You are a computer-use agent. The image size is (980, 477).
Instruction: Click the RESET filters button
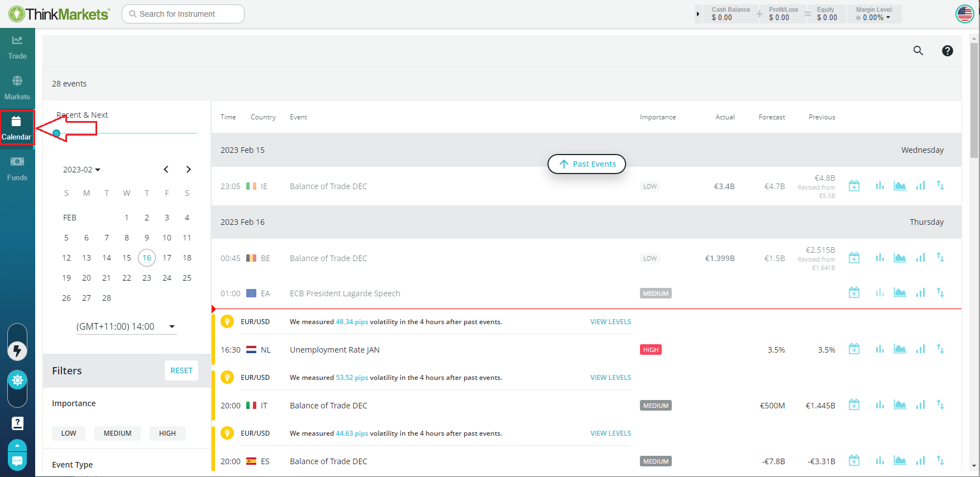(181, 370)
